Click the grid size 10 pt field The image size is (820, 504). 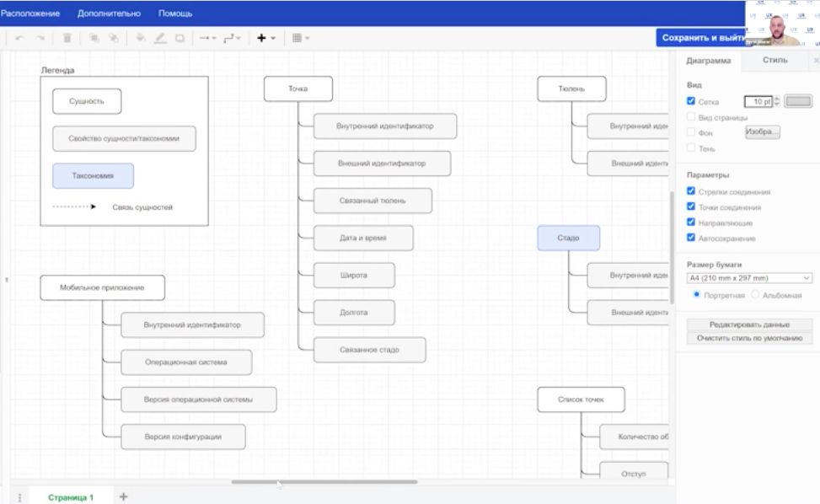(758, 101)
